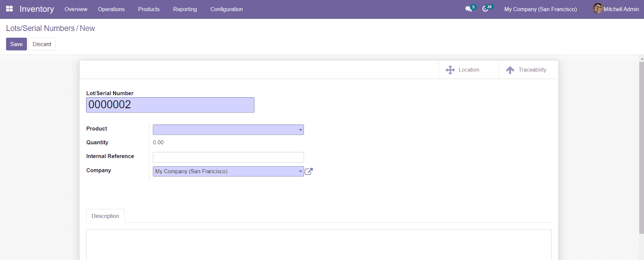Select the Description tab

[x=105, y=216]
